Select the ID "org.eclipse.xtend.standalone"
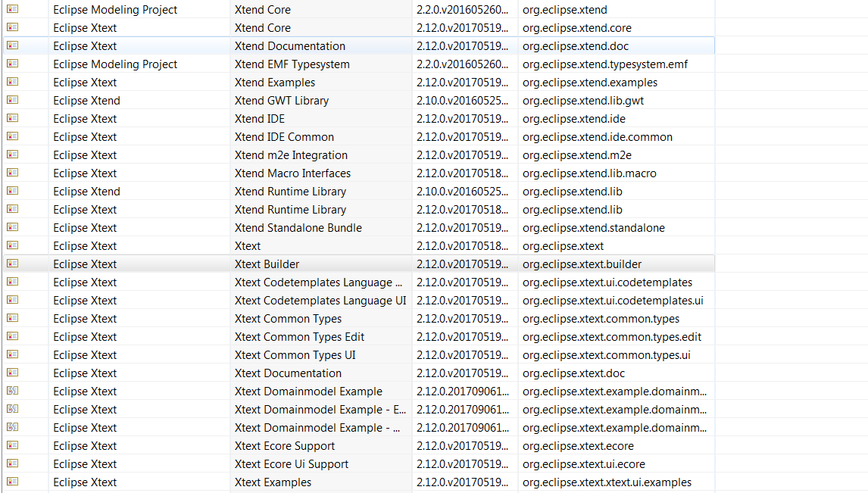 coord(593,229)
